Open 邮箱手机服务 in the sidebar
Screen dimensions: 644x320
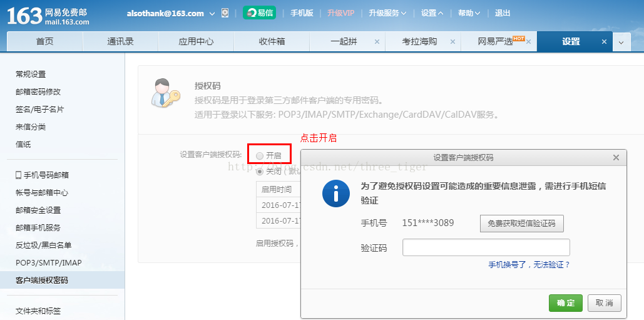click(x=38, y=228)
